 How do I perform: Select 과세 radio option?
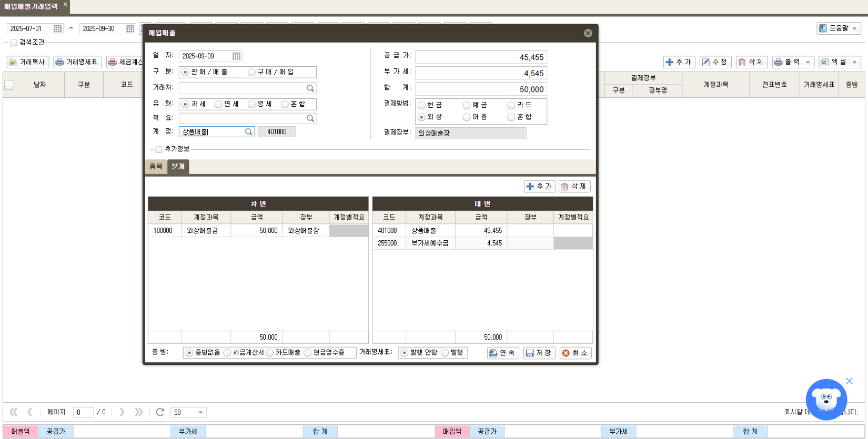185,105
